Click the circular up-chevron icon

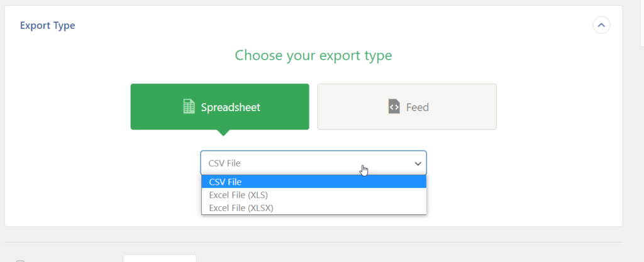[x=601, y=26]
